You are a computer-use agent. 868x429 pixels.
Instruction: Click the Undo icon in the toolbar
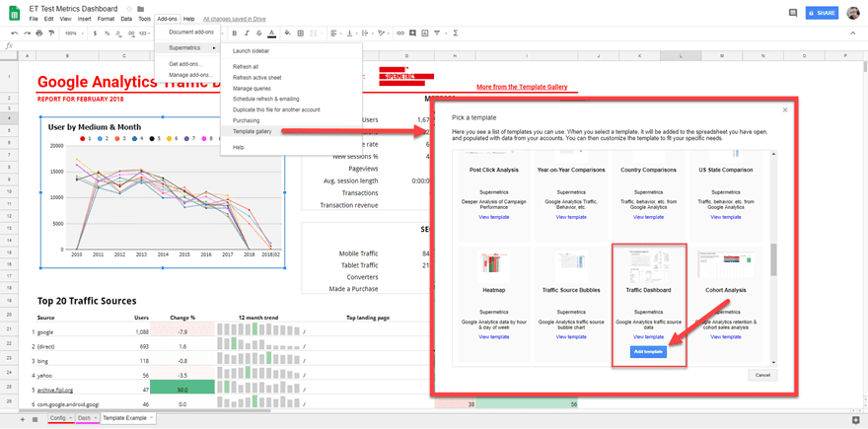pos(15,34)
